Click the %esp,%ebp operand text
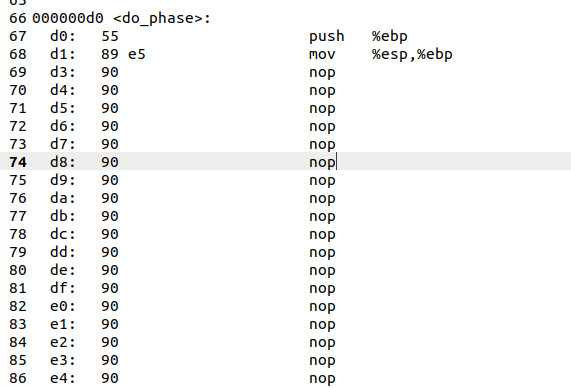571x388 pixels. (412, 54)
